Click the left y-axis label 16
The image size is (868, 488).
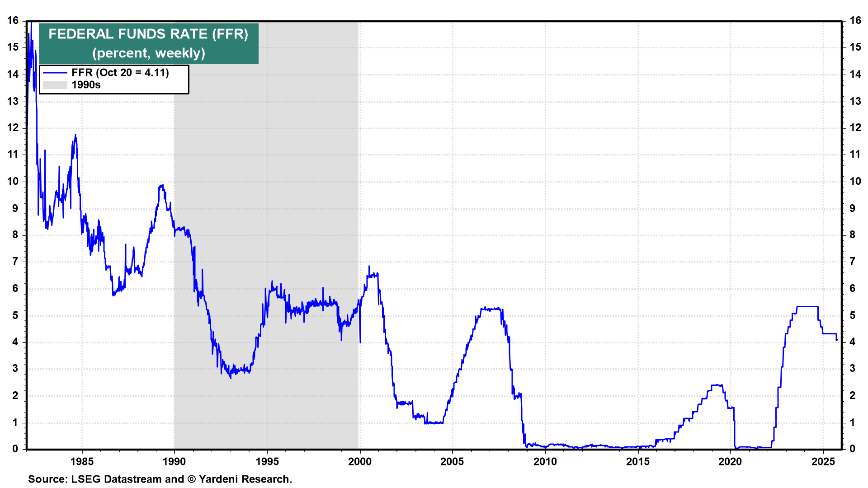click(x=13, y=20)
